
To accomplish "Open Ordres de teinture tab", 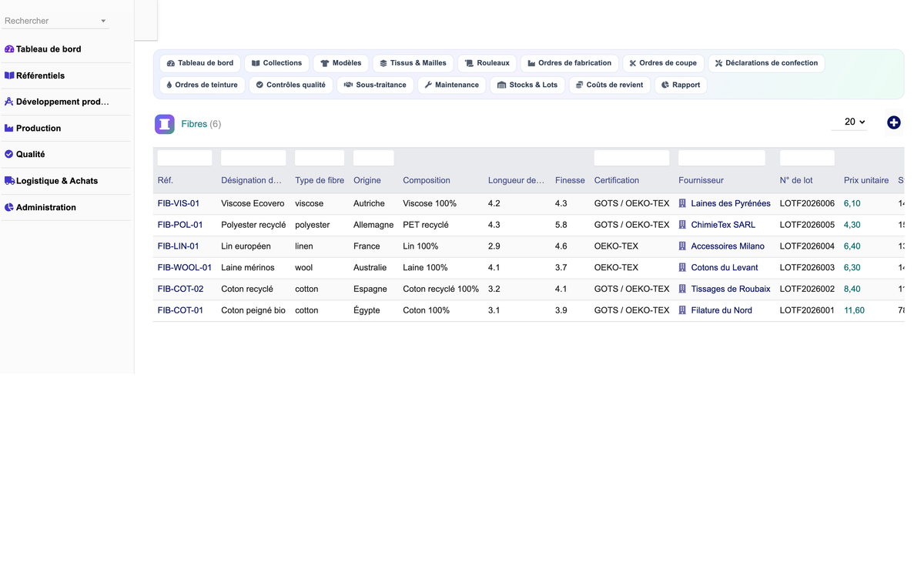I will point(202,85).
